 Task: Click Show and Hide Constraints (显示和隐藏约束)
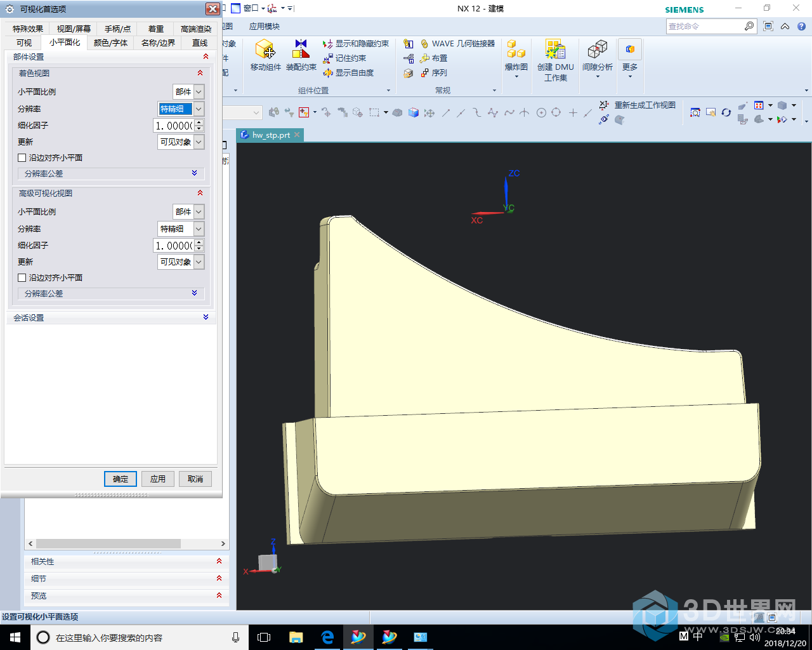coord(356,44)
